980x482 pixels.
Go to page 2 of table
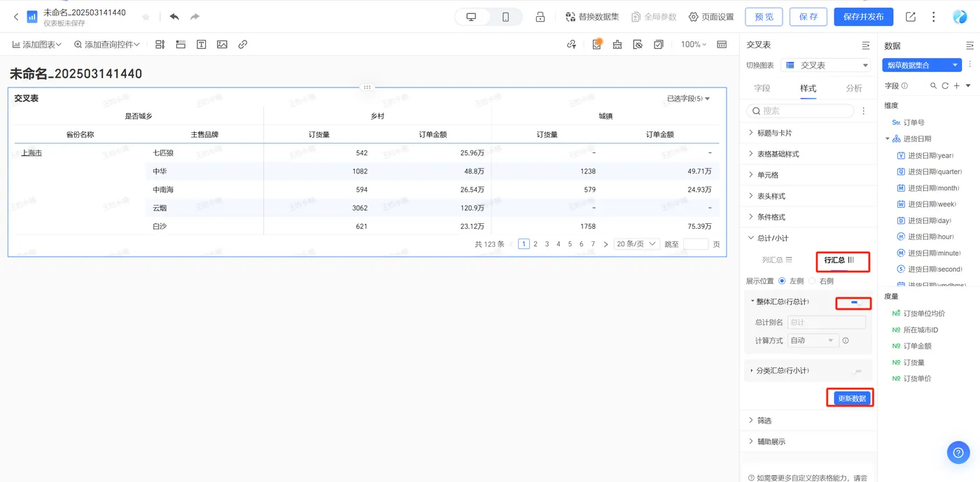point(535,244)
